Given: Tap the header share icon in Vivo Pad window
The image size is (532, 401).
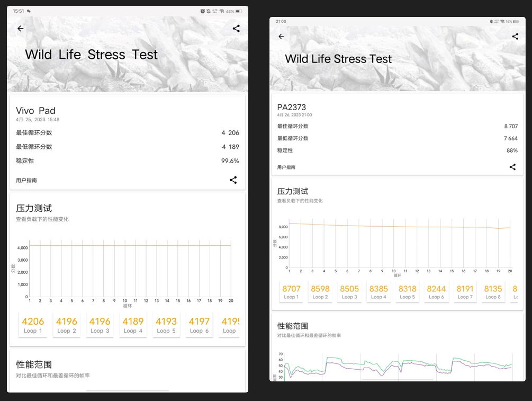Looking at the screenshot, I should (x=236, y=29).
